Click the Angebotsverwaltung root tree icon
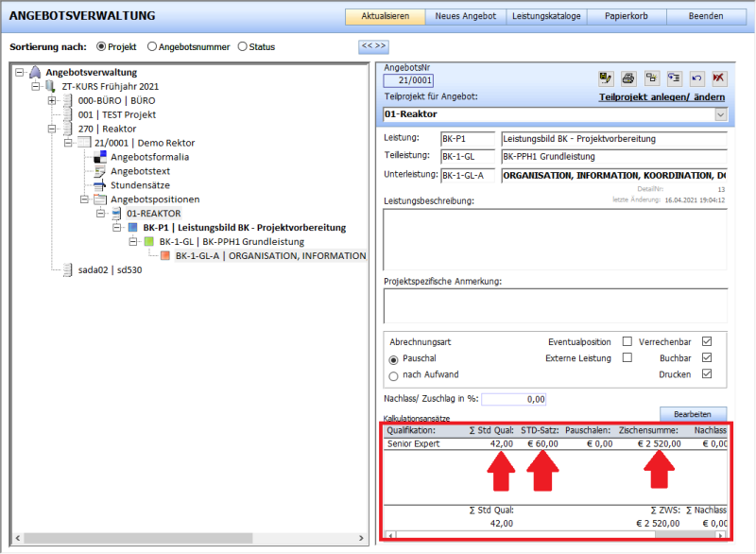756x554 pixels. click(35, 73)
